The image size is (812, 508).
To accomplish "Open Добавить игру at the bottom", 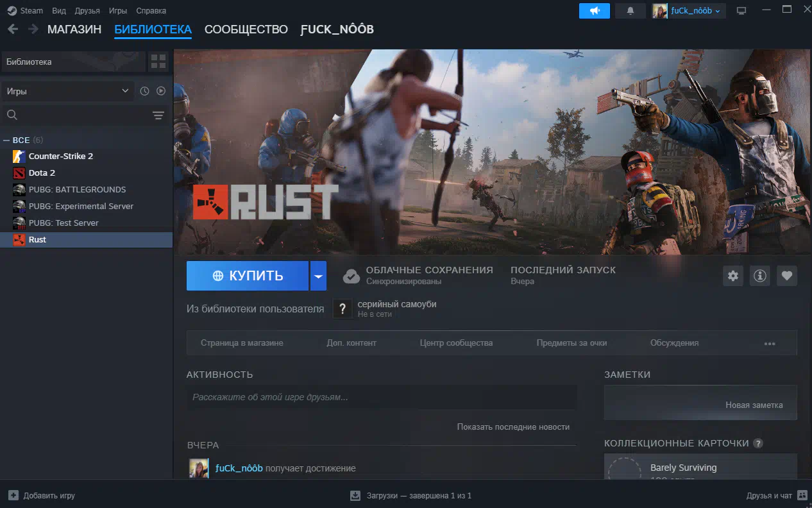I will (49, 496).
